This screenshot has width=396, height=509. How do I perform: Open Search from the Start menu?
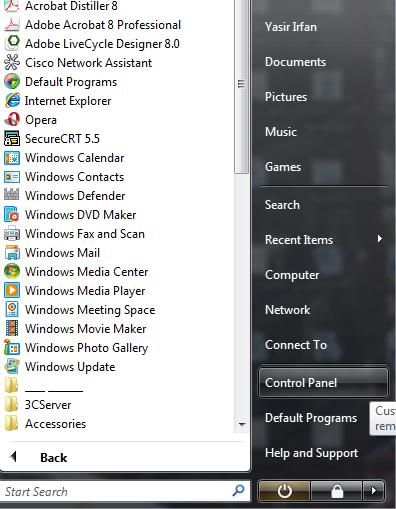coord(282,205)
